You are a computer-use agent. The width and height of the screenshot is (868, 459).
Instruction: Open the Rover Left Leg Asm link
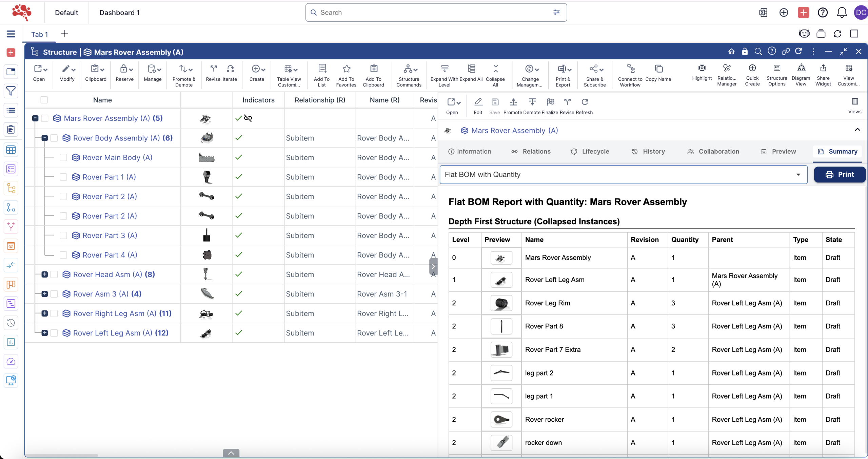pyautogui.click(x=112, y=333)
